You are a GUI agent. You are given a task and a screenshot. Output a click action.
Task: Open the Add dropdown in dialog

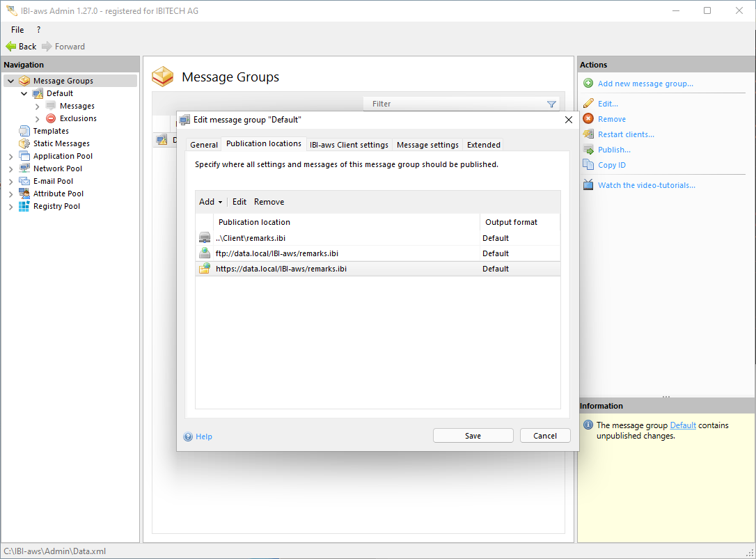coord(210,202)
